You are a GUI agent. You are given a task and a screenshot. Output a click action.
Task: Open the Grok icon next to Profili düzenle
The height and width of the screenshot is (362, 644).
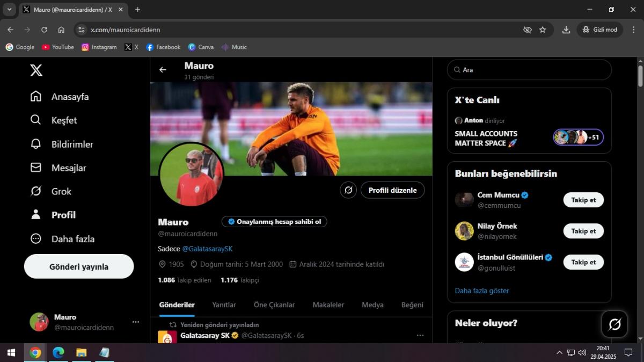pyautogui.click(x=348, y=190)
